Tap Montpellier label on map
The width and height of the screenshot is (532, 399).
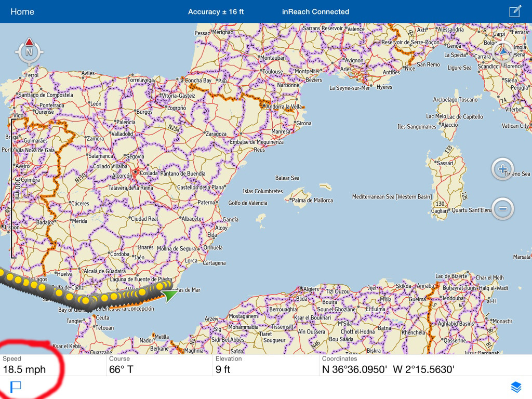pos(307,72)
